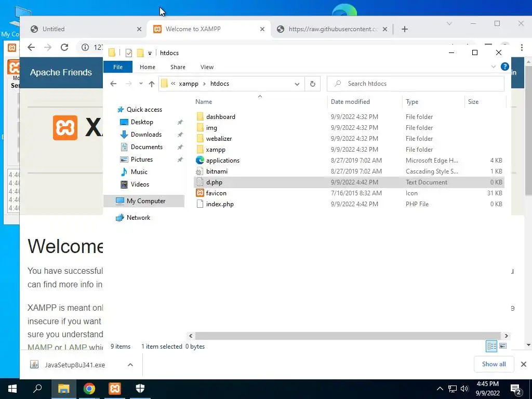Expand xampp breadcrumb arrow
The height and width of the screenshot is (399, 532).
pos(204,84)
